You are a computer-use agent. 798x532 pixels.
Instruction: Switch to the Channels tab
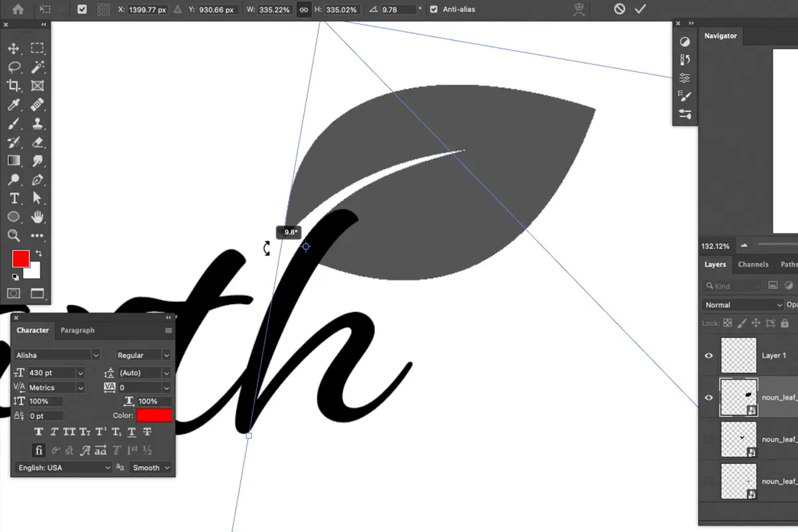click(x=753, y=264)
